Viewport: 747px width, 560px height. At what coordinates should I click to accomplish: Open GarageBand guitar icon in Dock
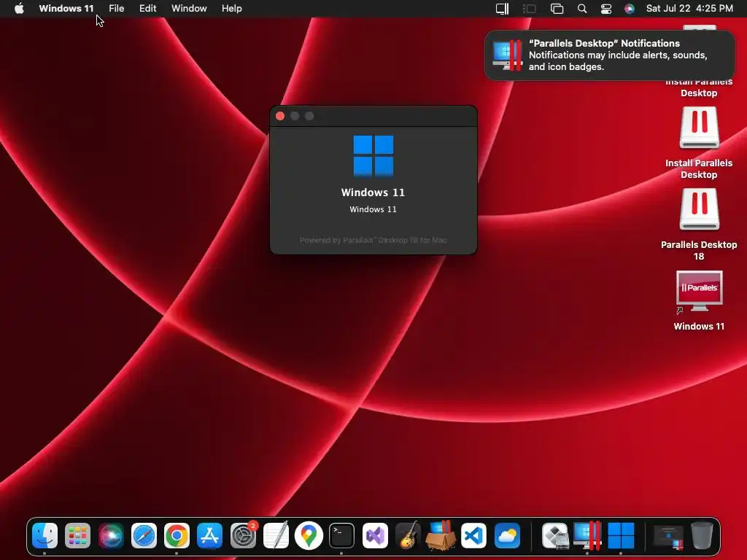(x=408, y=536)
